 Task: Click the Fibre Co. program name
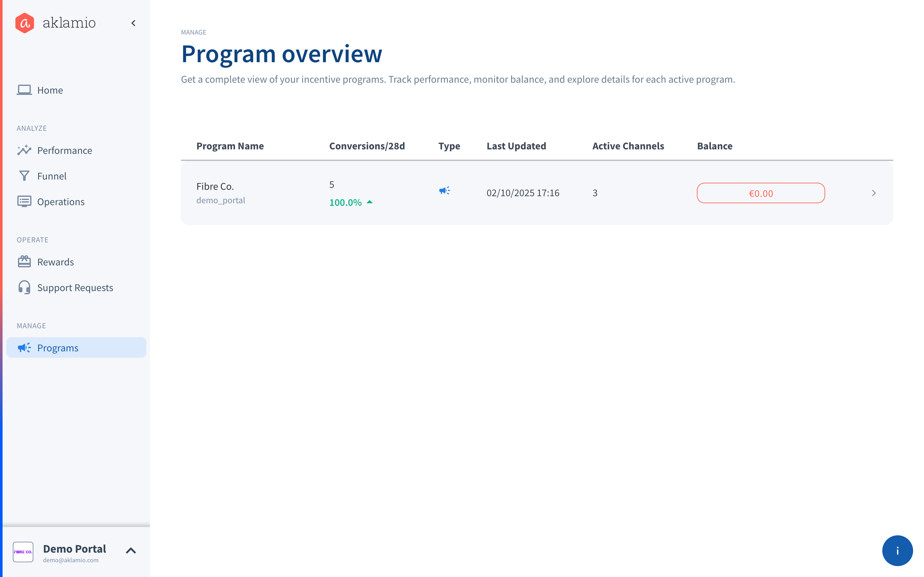pyautogui.click(x=215, y=186)
